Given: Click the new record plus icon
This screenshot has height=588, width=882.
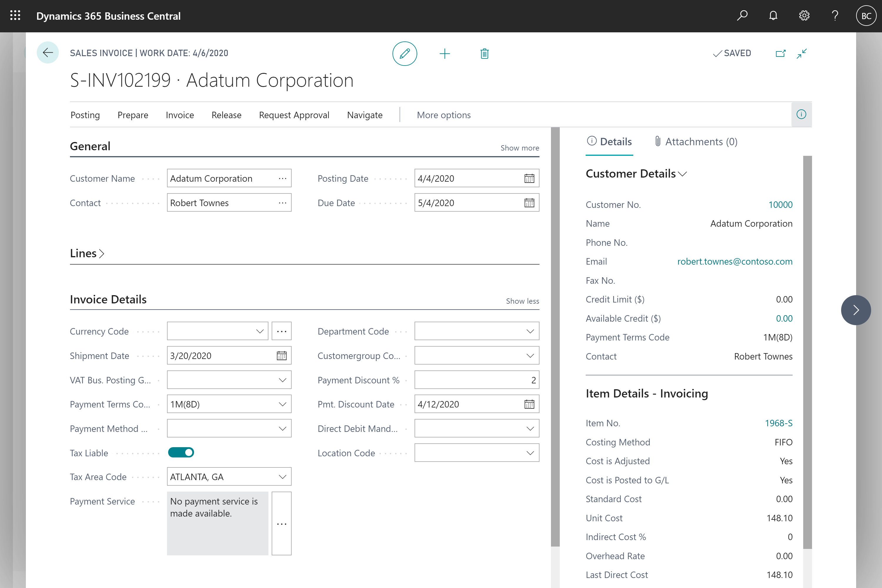Looking at the screenshot, I should click(x=445, y=53).
